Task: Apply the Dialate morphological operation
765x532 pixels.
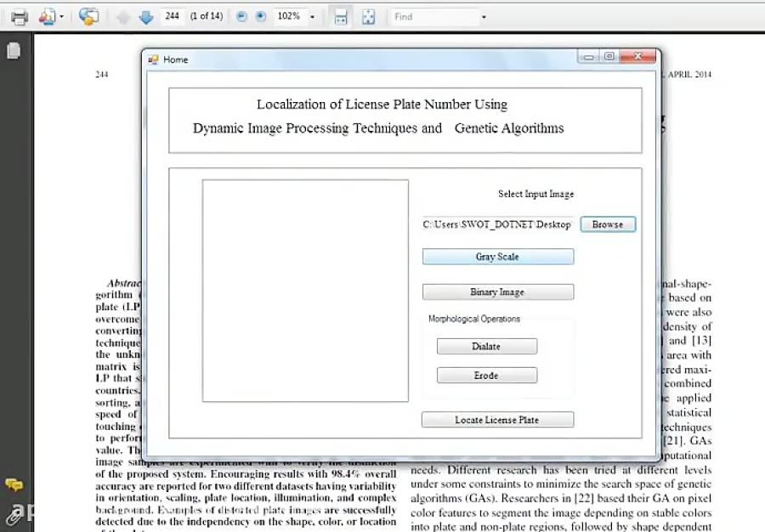Action: point(486,346)
